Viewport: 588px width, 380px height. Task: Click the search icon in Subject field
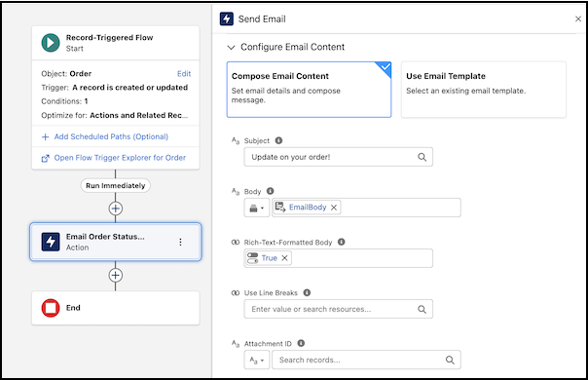coord(422,157)
